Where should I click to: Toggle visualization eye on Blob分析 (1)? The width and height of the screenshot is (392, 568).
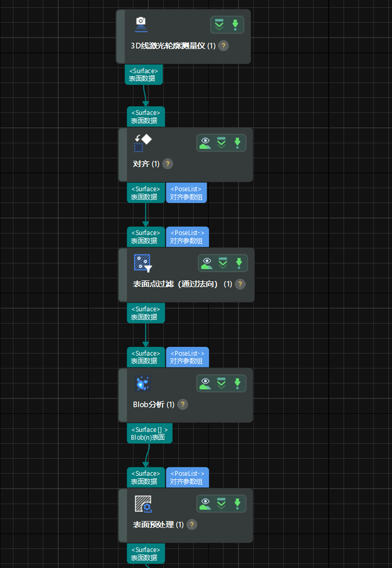point(205,383)
